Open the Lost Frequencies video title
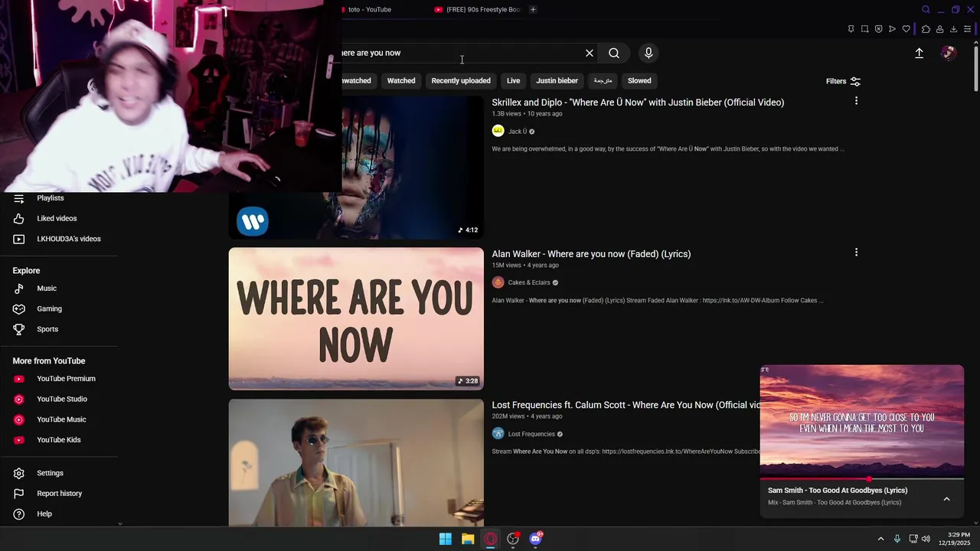This screenshot has width=980, height=551. (626, 406)
